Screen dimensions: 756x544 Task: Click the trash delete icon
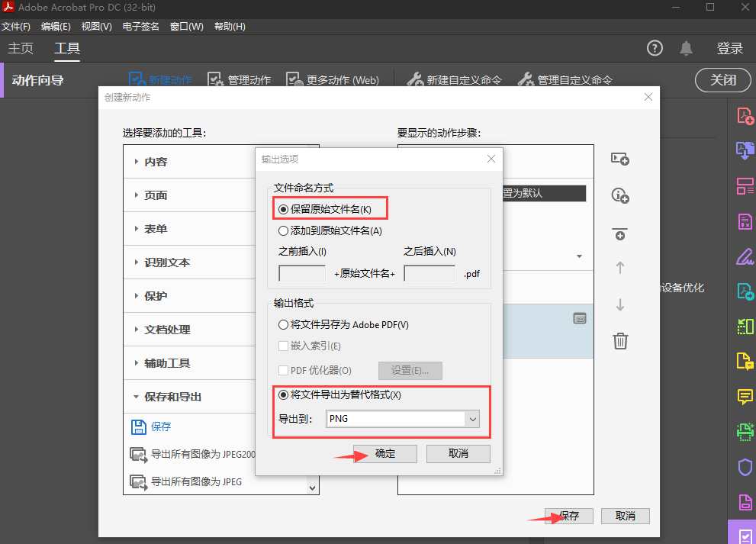pyautogui.click(x=620, y=341)
